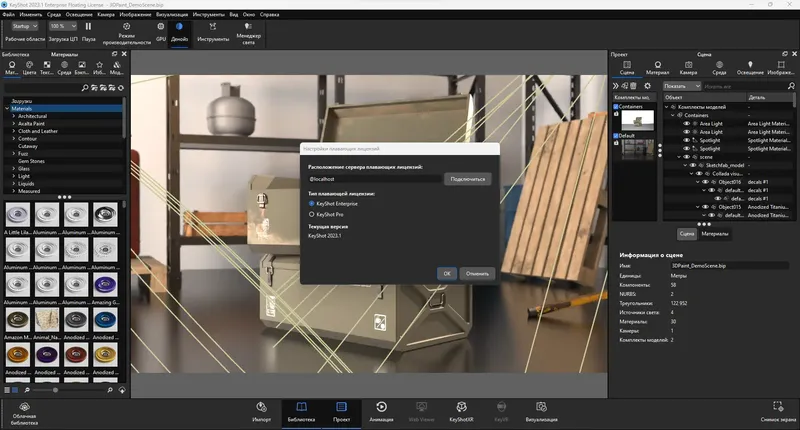The width and height of the screenshot is (800, 430).
Task: Enable the Denoise toolbar button
Action: [180, 27]
